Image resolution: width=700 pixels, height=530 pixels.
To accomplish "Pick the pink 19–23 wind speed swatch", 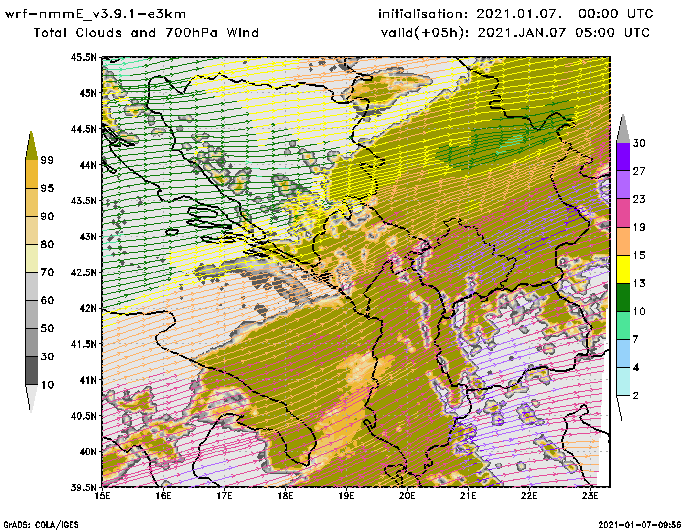I will coord(623,213).
